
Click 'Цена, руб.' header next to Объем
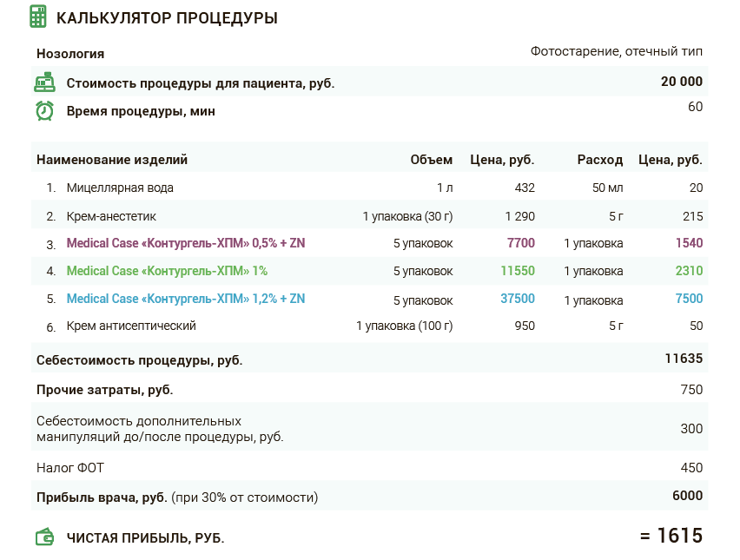[502, 160]
